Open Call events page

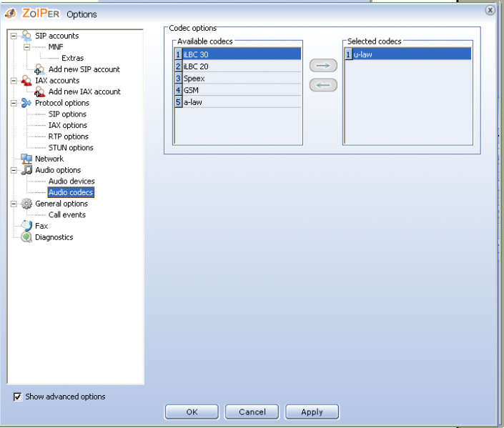(67, 214)
